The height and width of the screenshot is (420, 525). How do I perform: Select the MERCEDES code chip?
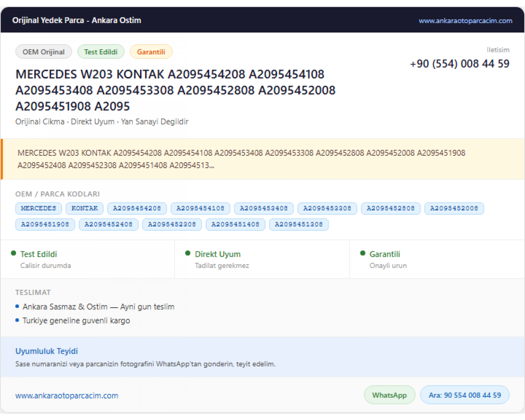tap(38, 208)
